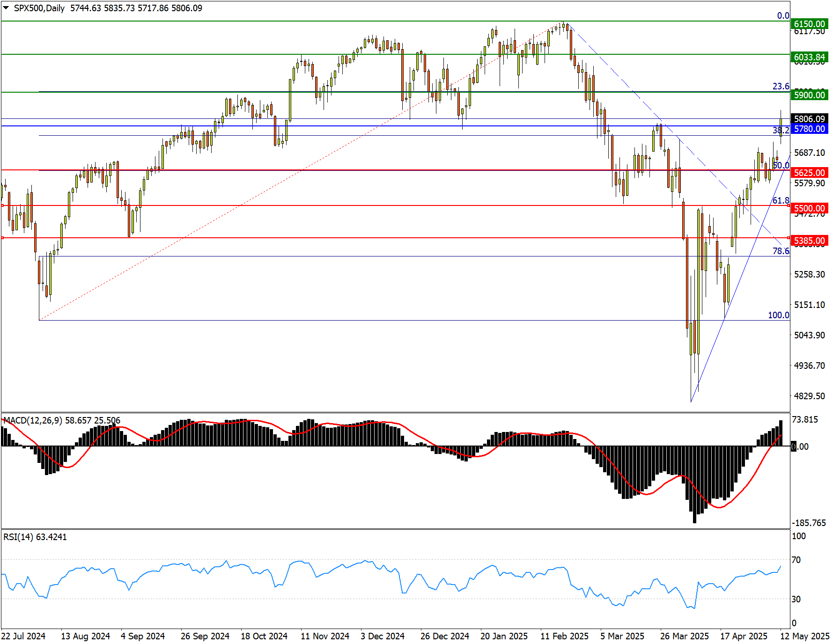Select the blue 5780.00 price label
833x644 pixels.
point(809,129)
